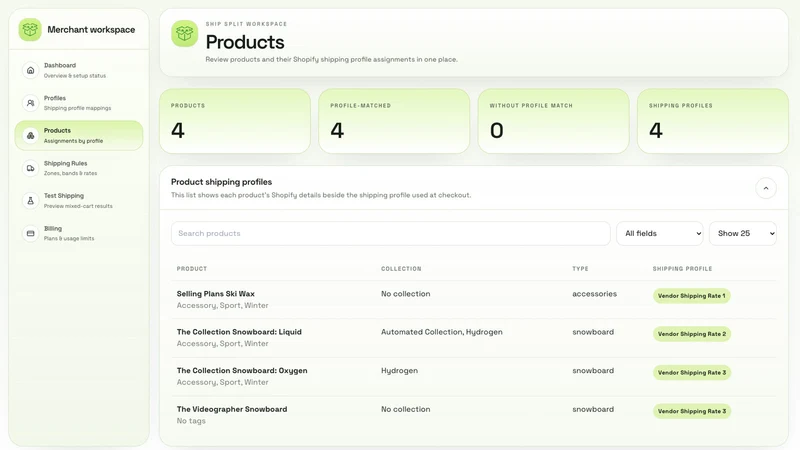This screenshot has height=450, width=800.
Task: Click the Product shipping profiles heading
Action: tap(221, 182)
